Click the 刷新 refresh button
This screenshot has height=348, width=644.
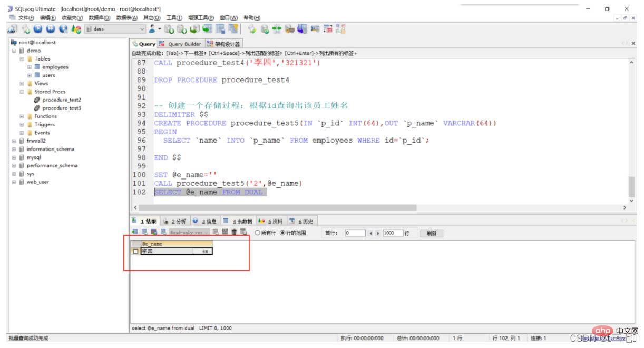431,232
